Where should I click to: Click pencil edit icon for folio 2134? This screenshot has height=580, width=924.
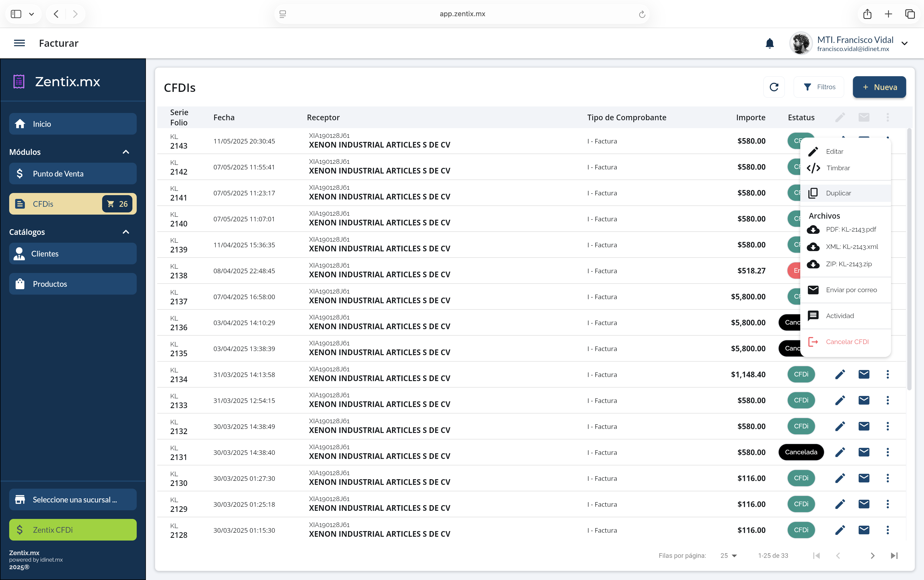coord(840,374)
